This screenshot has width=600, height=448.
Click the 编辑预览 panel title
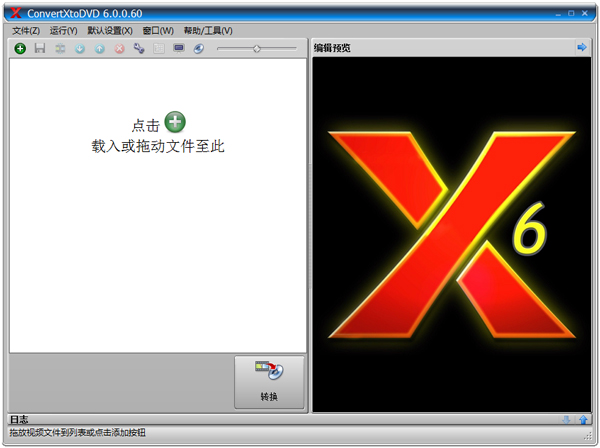[x=332, y=48]
